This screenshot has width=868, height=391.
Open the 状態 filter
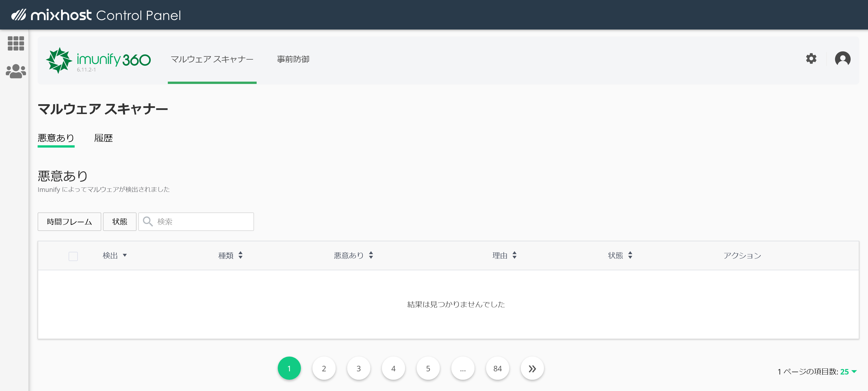[x=119, y=221]
